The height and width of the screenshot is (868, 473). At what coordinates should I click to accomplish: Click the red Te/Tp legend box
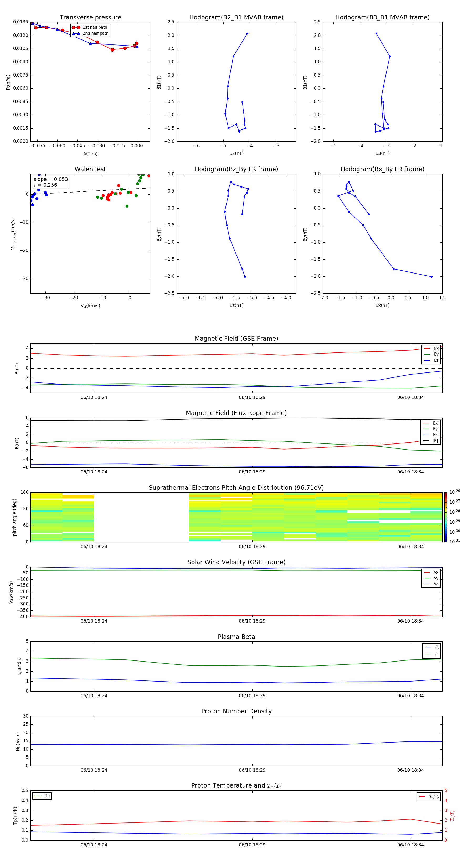[429, 796]
